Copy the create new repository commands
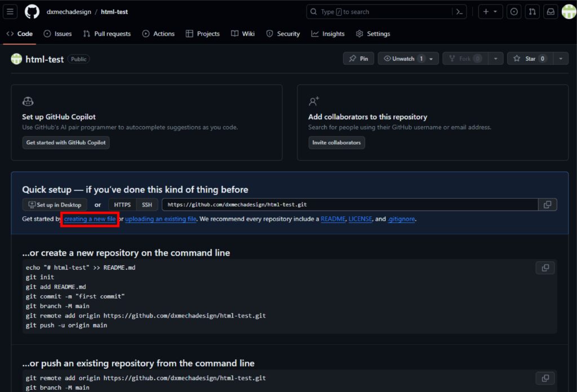Viewport: 577px width, 392px height. point(545,268)
